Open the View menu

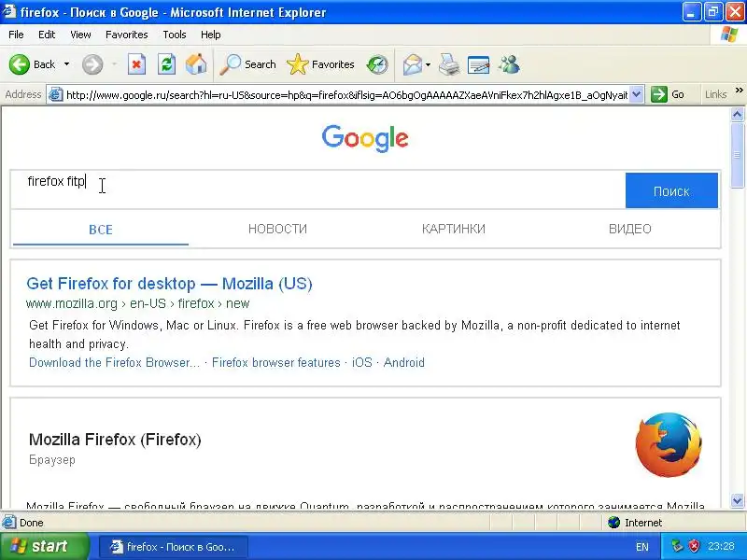pyautogui.click(x=80, y=35)
